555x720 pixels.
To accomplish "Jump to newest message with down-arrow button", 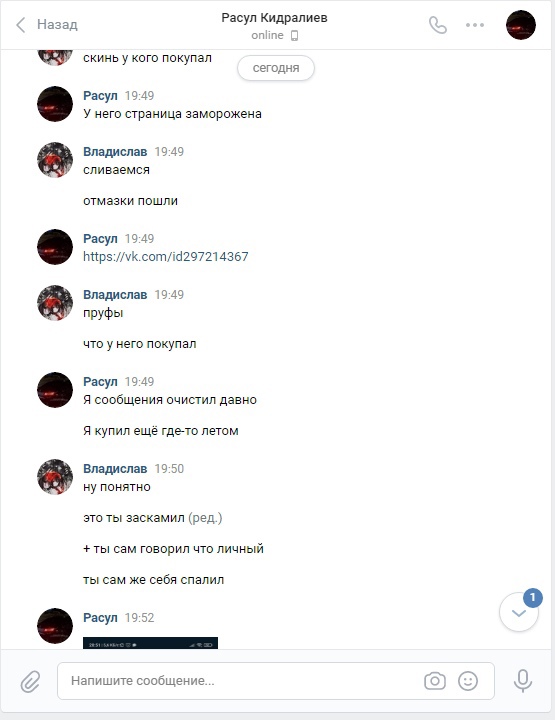I will 519,612.
